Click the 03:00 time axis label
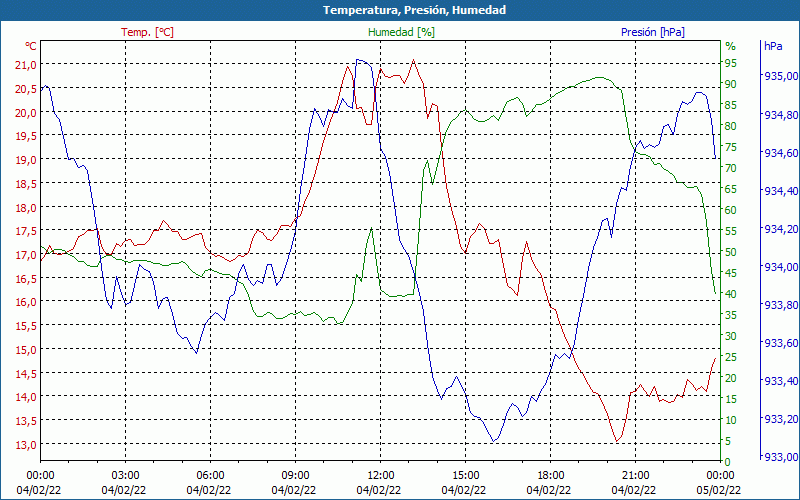 coord(126,476)
